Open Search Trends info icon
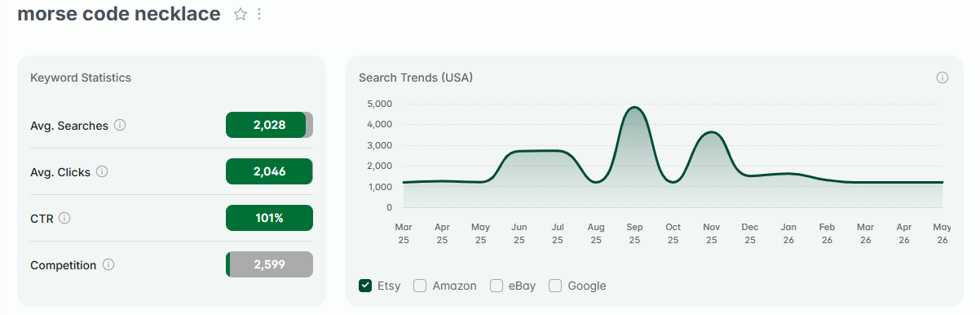Screen dimensions: 980x315 coord(942,78)
